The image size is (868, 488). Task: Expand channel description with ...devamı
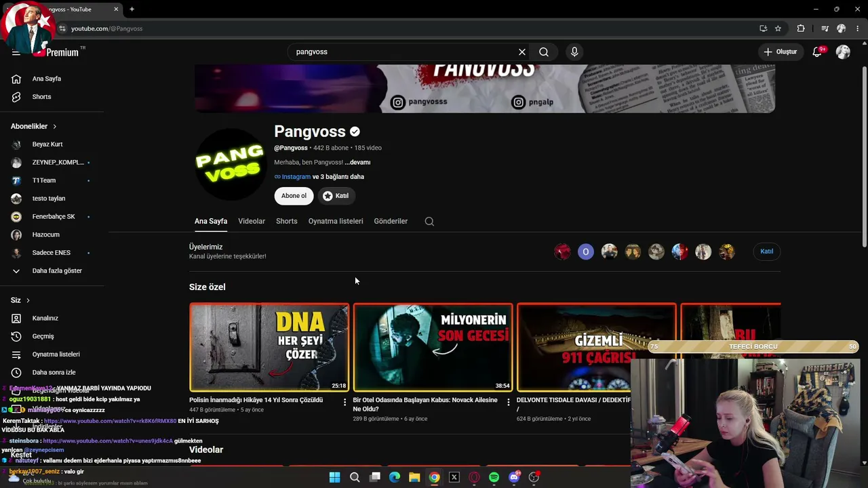pyautogui.click(x=357, y=163)
